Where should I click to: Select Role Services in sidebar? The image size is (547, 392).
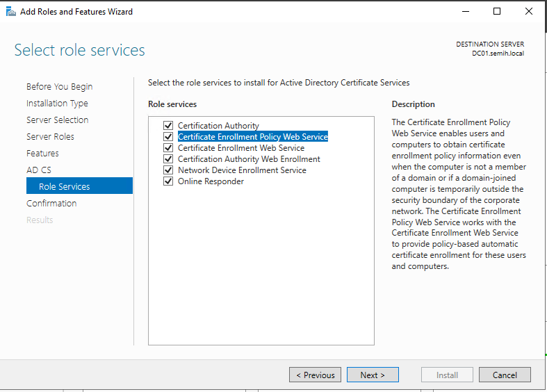click(x=64, y=186)
